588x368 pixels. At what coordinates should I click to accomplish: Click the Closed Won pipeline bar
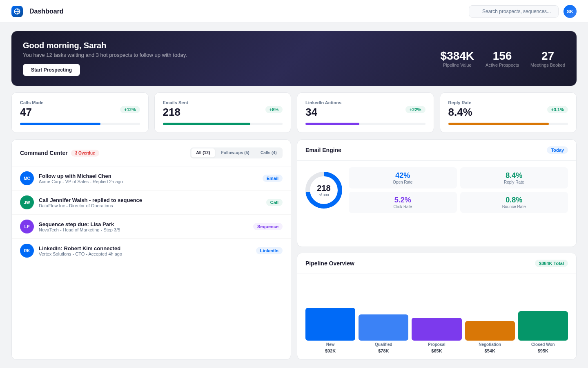tap(543, 326)
